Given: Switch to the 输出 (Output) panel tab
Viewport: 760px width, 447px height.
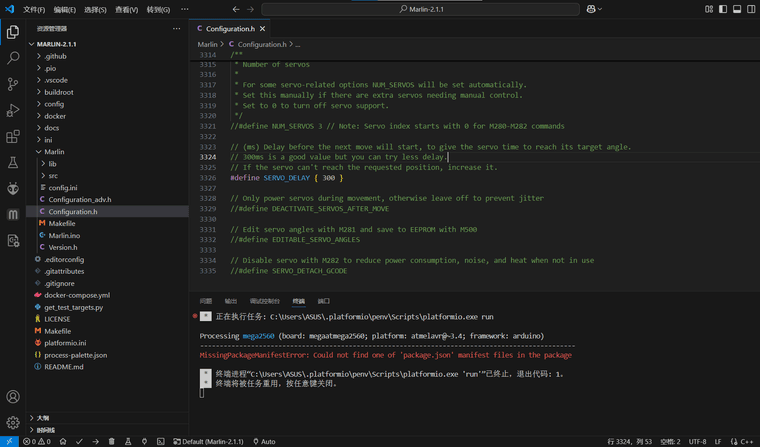Looking at the screenshot, I should click(x=231, y=301).
